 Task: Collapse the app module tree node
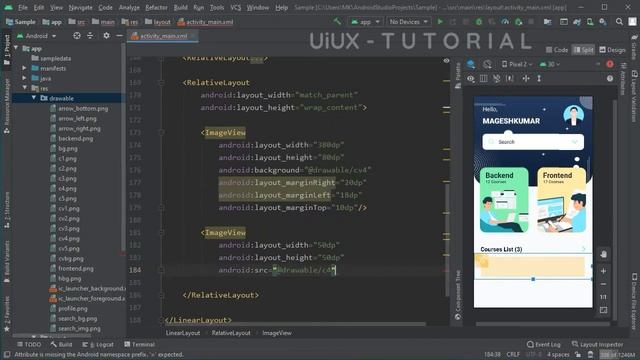[16, 48]
